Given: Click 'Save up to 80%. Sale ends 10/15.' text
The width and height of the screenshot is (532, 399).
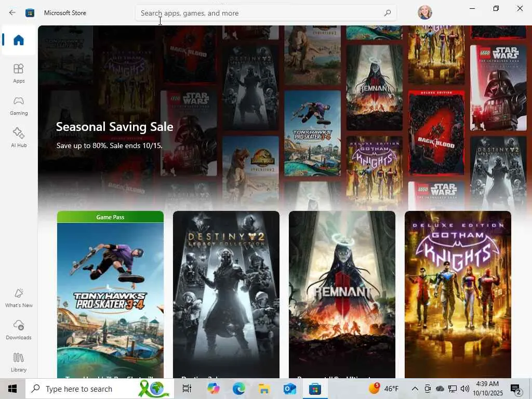Looking at the screenshot, I should 109,145.
